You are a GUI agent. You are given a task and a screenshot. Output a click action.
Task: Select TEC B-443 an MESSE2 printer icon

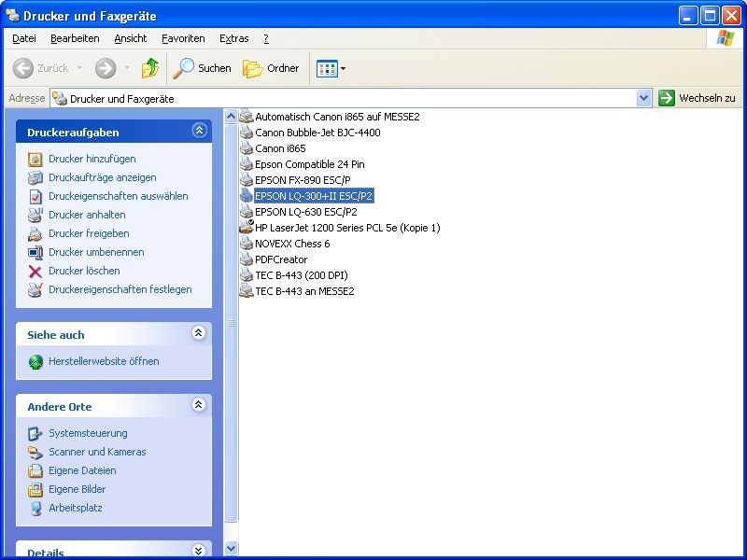[246, 291]
